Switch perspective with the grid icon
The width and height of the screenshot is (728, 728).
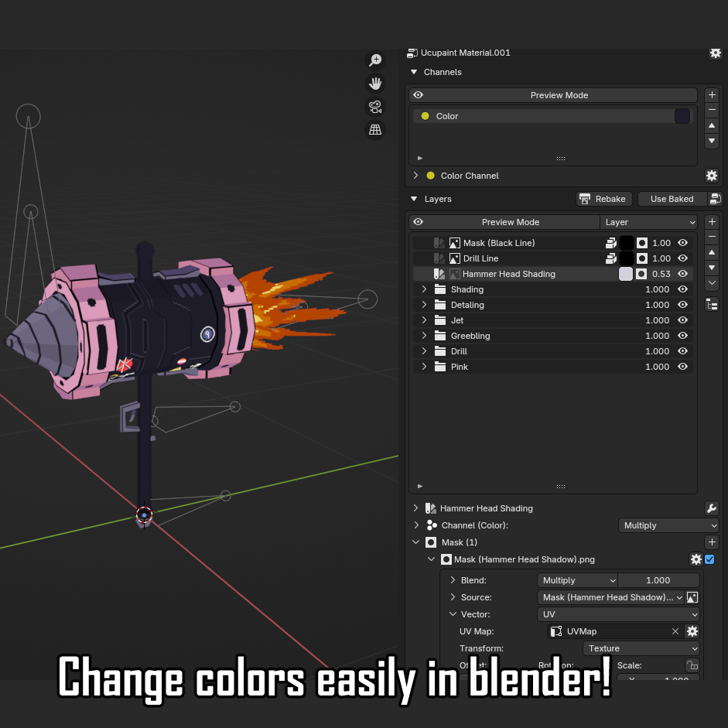[x=375, y=129]
